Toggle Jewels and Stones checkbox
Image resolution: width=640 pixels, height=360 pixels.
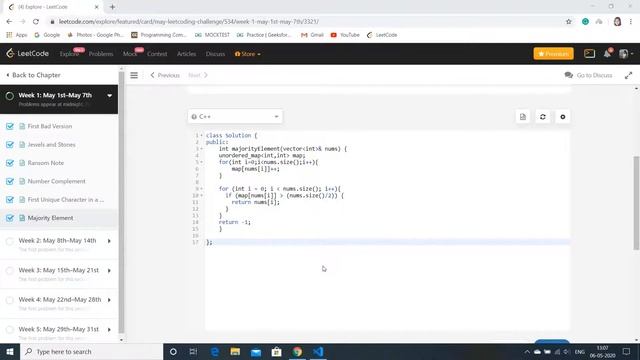(x=10, y=145)
